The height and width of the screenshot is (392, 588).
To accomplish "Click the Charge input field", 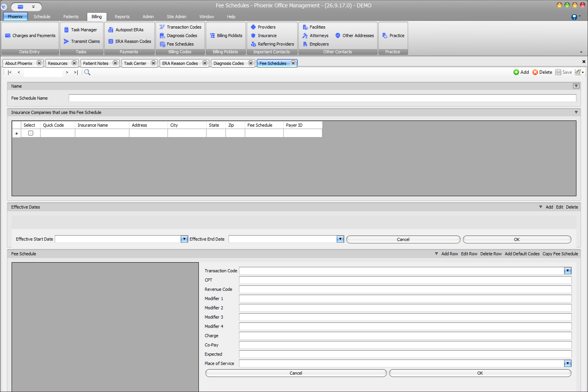I will [405, 336].
